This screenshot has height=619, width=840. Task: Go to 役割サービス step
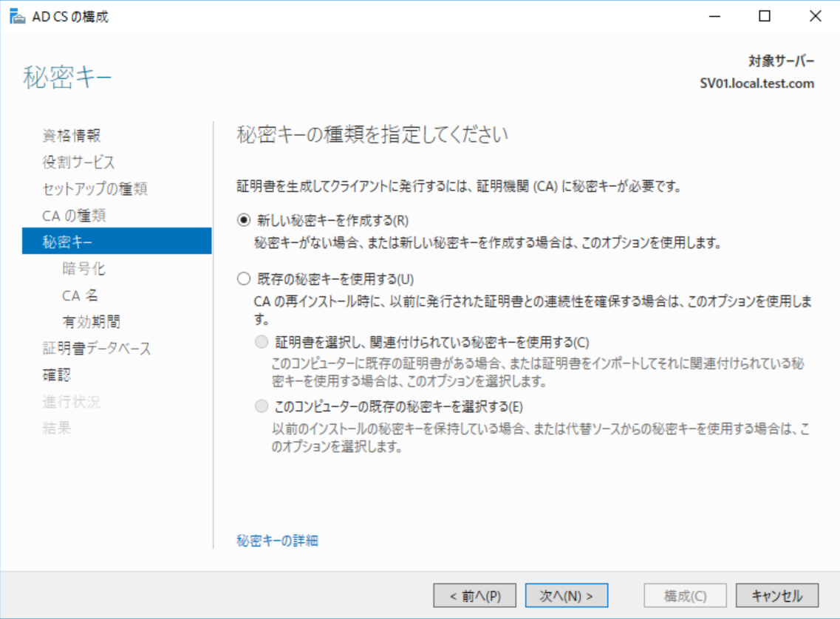click(78, 163)
